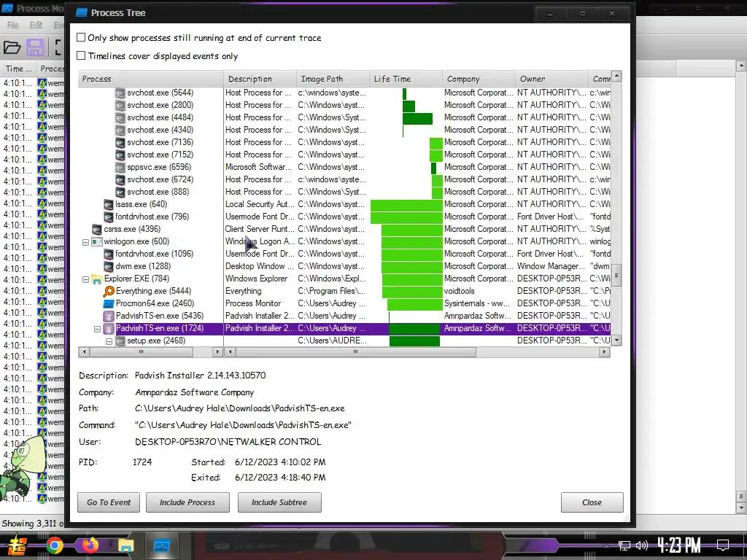Collapse setup.exe (2468) tree node
This screenshot has width=747, height=560.
(109, 341)
